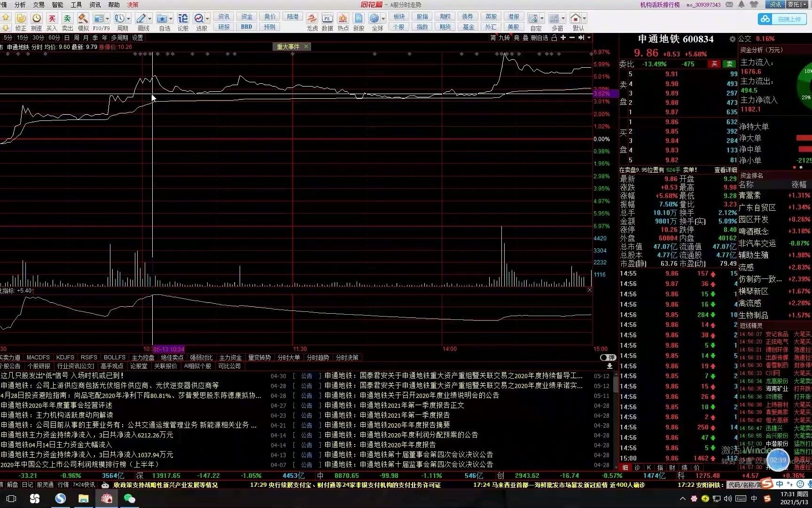Click the 自定 custom layout icon
The width and height of the screenshot is (812, 508).
[533, 18]
